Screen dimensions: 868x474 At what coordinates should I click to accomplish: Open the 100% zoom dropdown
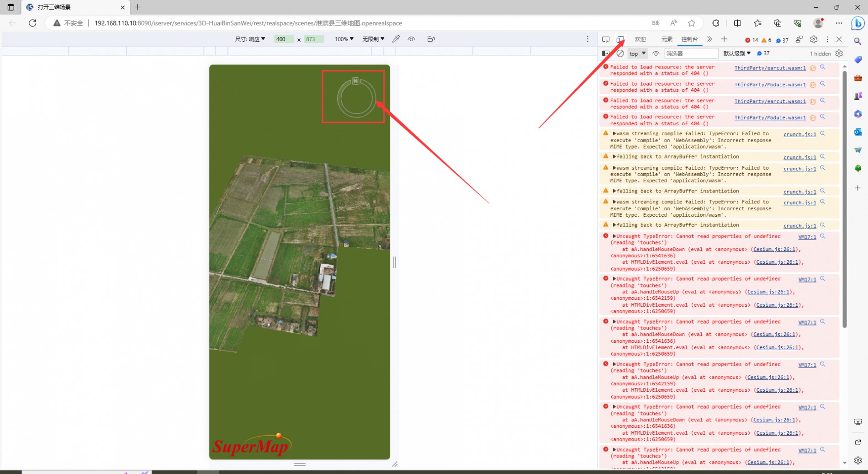[x=344, y=39]
